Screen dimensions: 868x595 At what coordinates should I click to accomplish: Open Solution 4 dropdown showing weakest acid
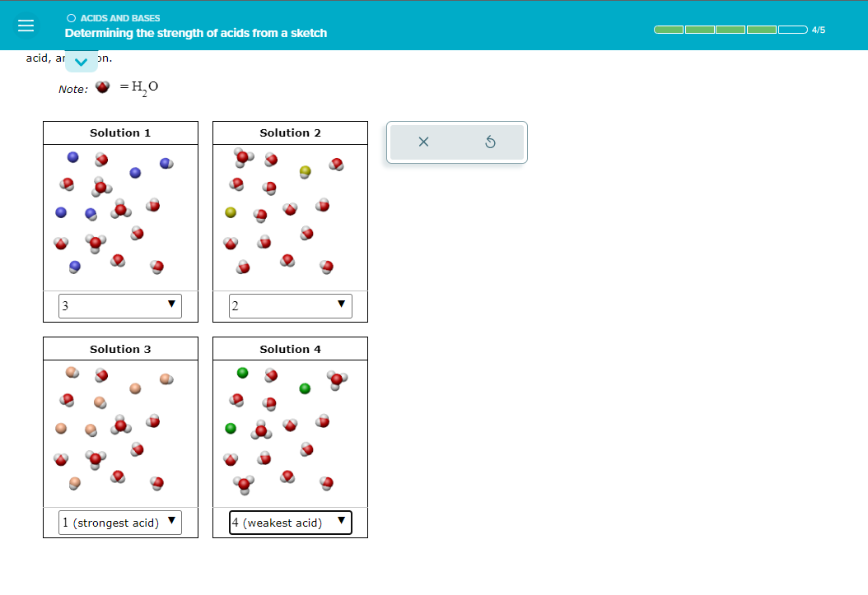[290, 523]
